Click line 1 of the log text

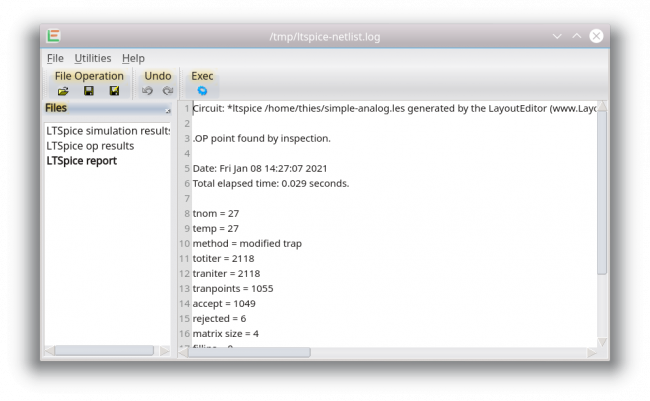tap(394, 109)
